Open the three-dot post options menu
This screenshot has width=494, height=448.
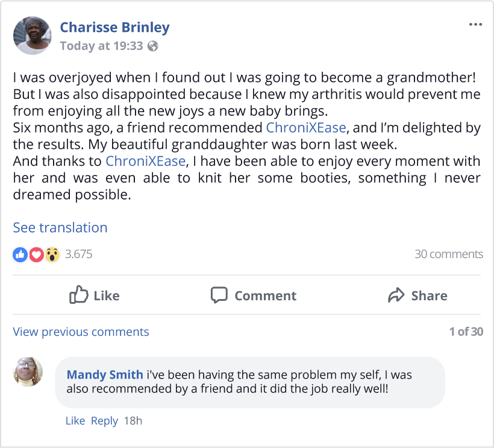tap(475, 25)
